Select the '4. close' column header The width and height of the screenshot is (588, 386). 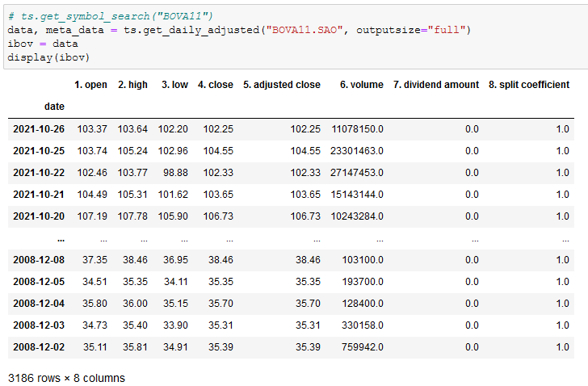pyautogui.click(x=216, y=85)
